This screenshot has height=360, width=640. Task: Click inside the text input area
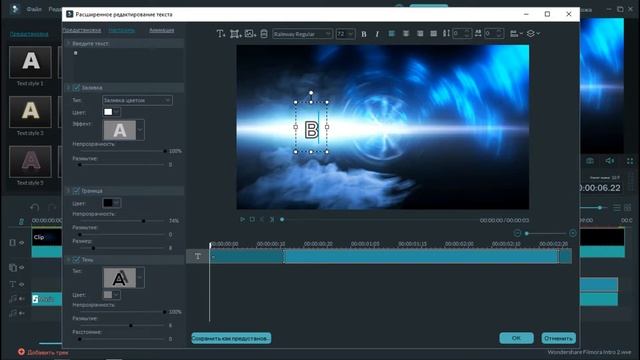pyautogui.click(x=128, y=65)
